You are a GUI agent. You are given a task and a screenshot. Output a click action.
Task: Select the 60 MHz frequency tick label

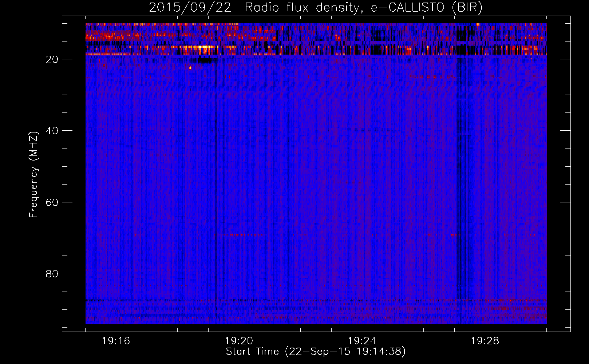52,202
